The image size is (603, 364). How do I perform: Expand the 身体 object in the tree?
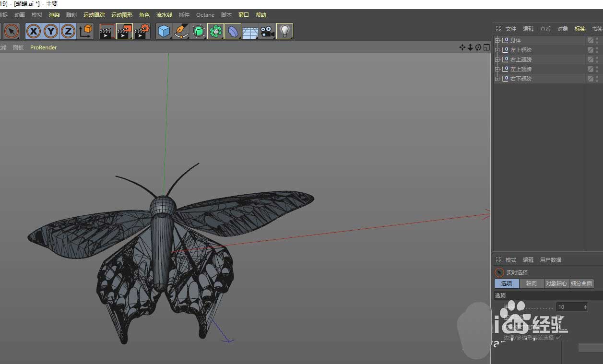497,40
